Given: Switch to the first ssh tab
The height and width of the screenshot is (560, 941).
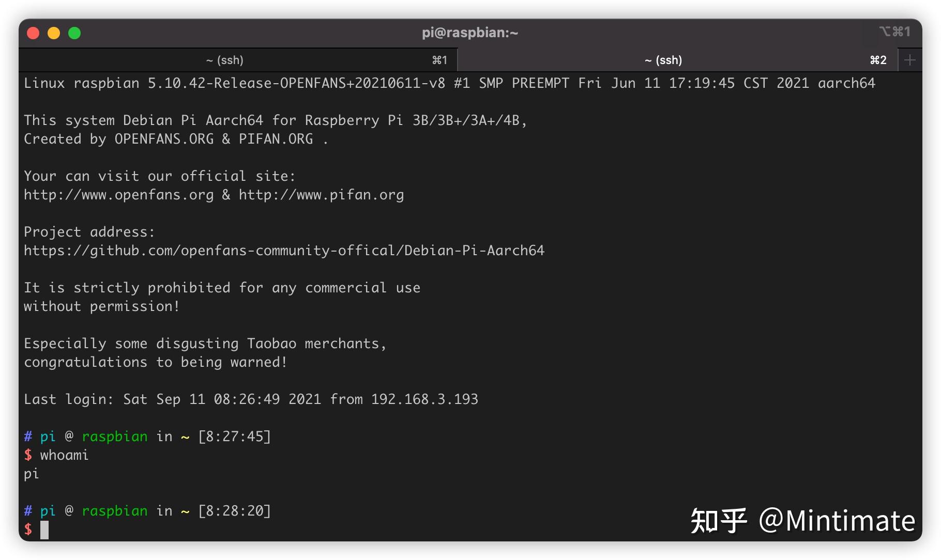Looking at the screenshot, I should [224, 60].
